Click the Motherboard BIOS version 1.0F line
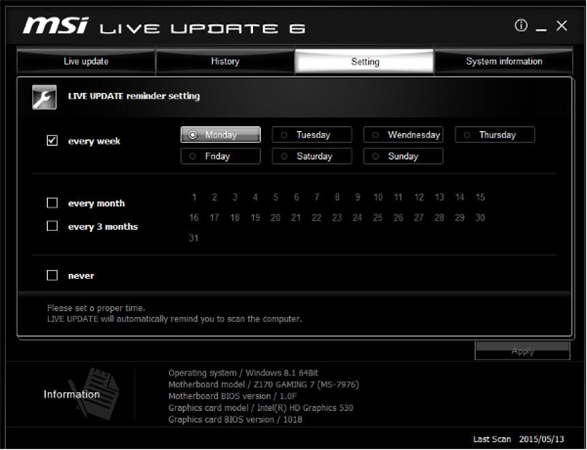Image resolution: width=587 pixels, height=450 pixels. (232, 396)
